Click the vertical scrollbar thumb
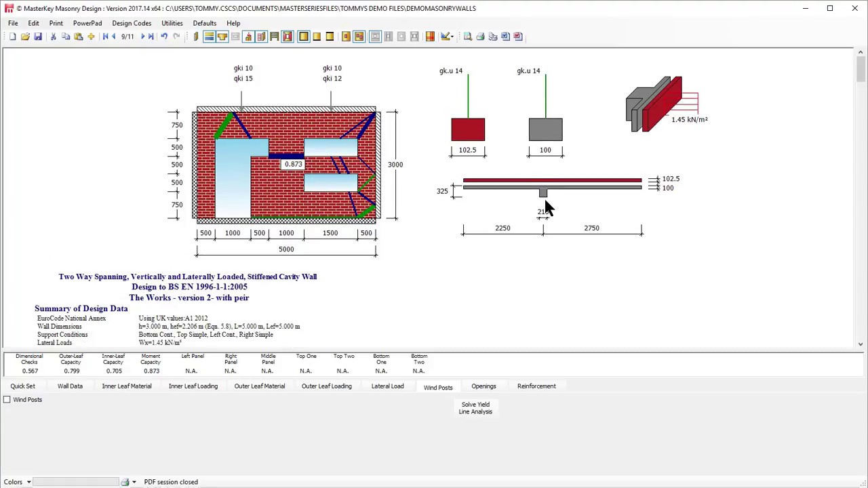This screenshot has height=488, width=868. click(x=861, y=69)
